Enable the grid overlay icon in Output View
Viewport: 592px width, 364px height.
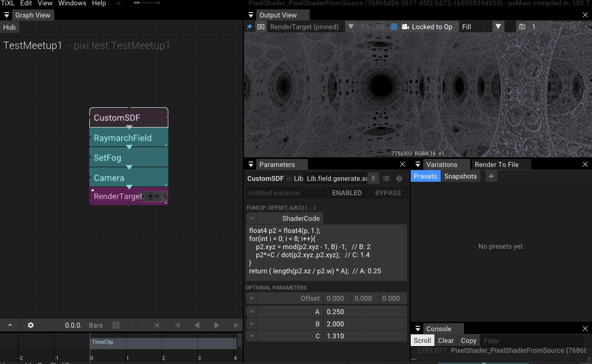click(x=394, y=26)
